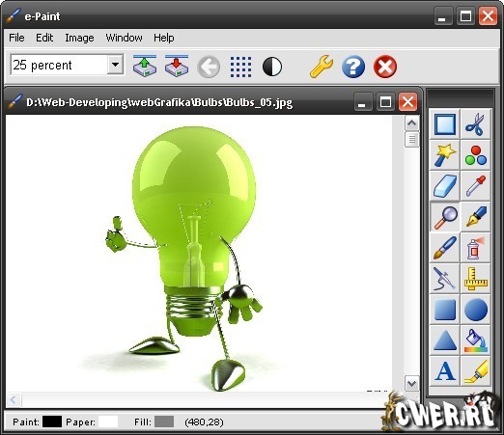Click the black-white contrast circle icon
This screenshot has width=504, height=435.
tap(272, 67)
